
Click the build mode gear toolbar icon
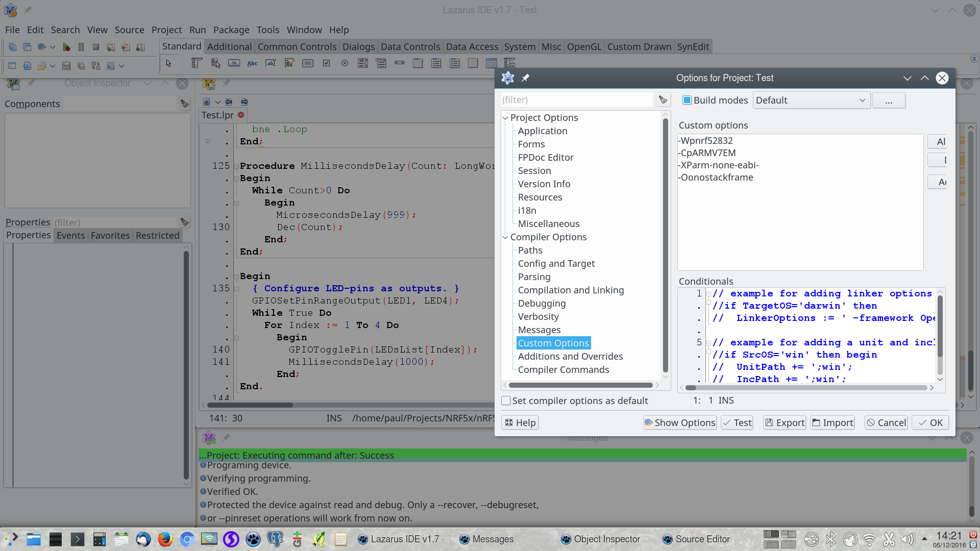click(42, 47)
